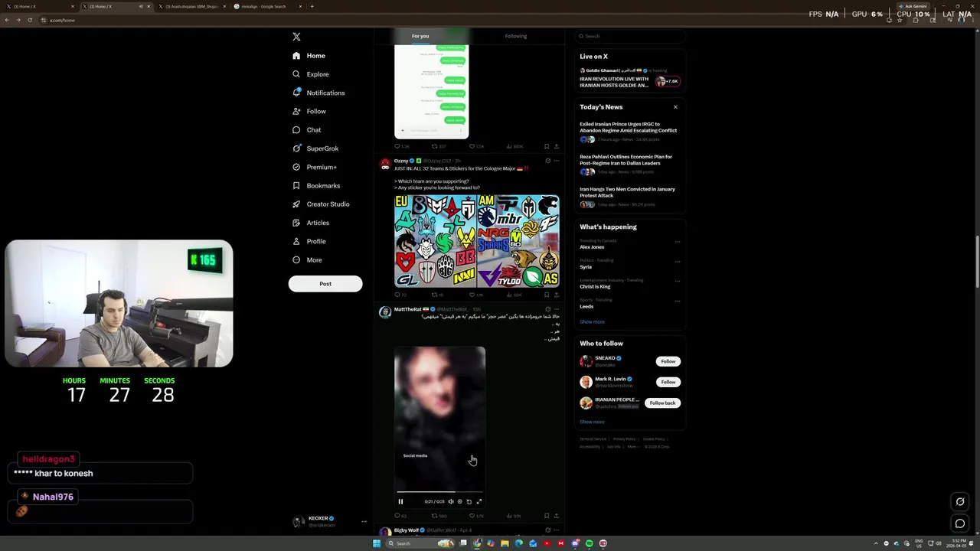Open Premium+ in the sidebar
The image size is (980, 551).
(315, 167)
